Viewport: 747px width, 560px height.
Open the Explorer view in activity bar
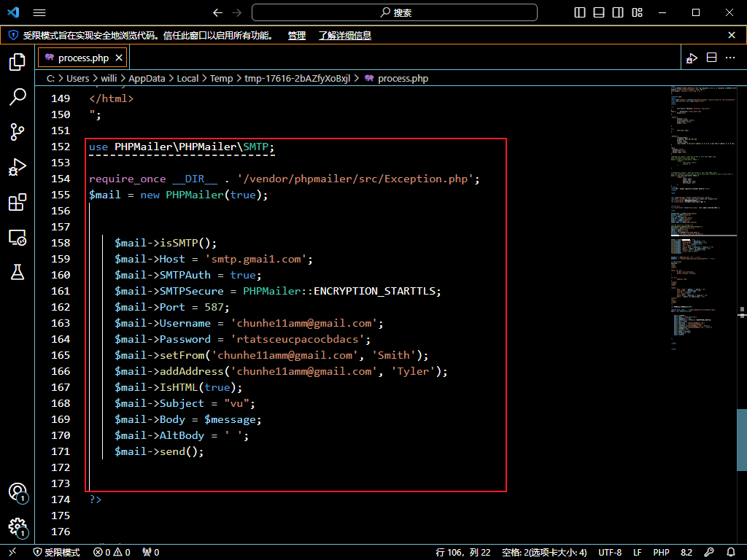pos(18,62)
